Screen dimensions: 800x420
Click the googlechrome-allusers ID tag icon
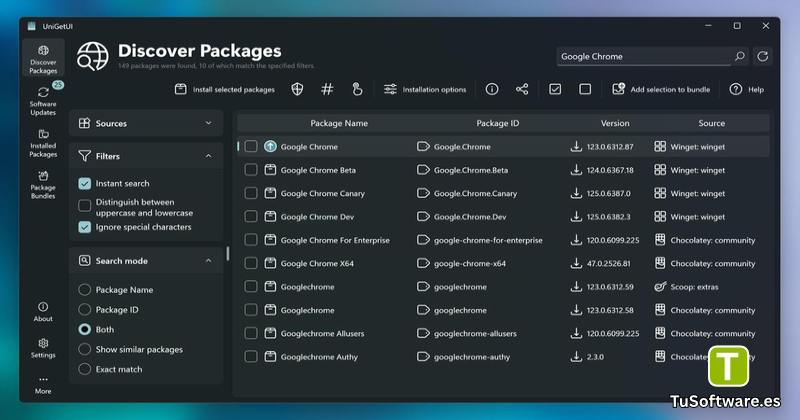pos(423,333)
